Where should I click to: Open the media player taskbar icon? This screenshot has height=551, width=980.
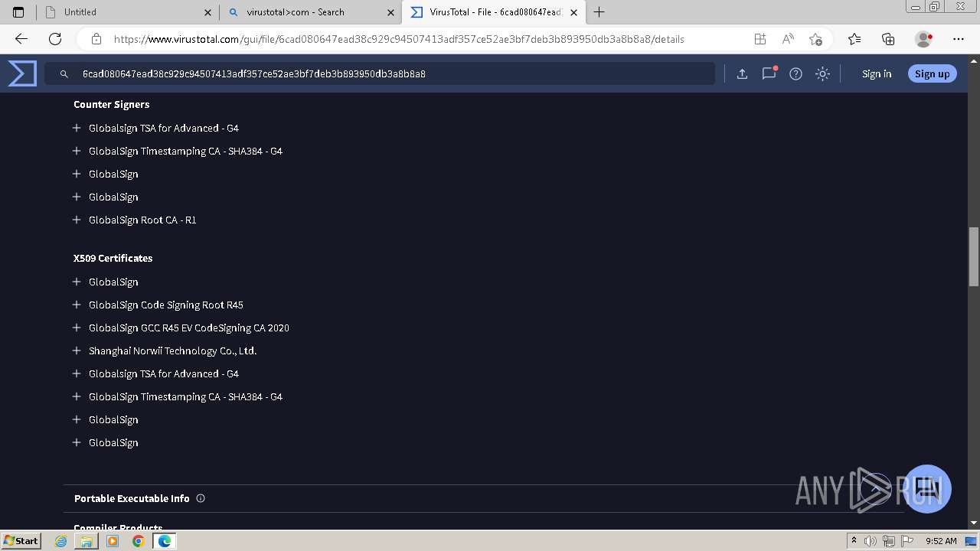113,541
